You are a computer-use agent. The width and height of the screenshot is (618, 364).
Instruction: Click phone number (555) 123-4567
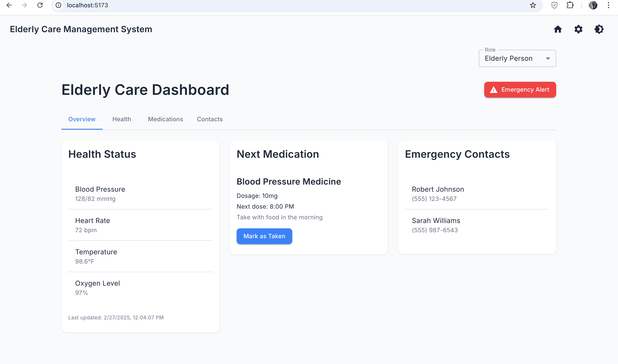[434, 199]
